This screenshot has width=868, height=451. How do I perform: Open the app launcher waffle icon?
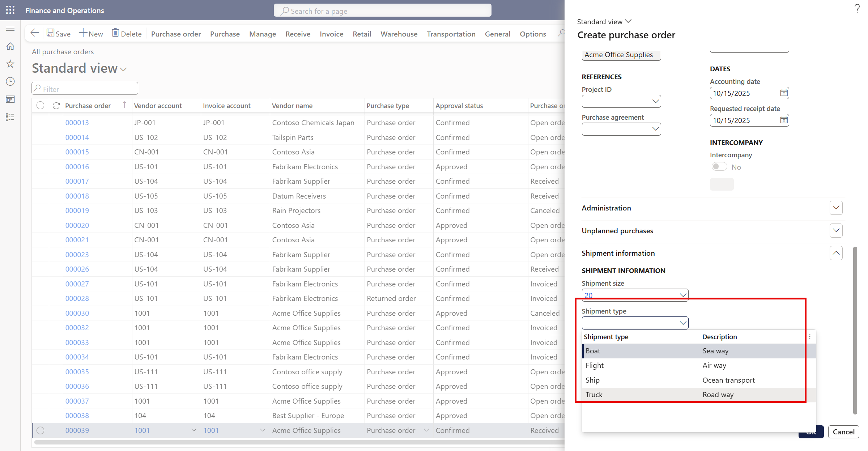(x=10, y=10)
